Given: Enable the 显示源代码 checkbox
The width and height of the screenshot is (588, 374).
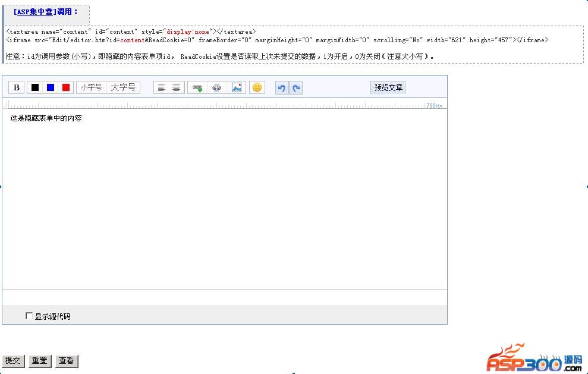Looking at the screenshot, I should click(29, 316).
